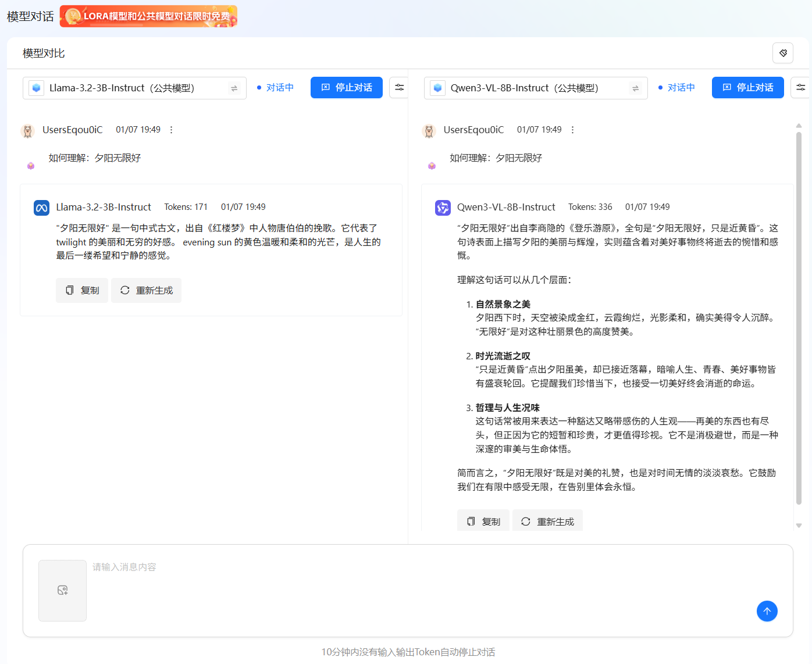Image resolution: width=812 pixels, height=664 pixels.
Task: Open parameter settings icon beside Llama-3.2-3B-Instruct
Action: [400, 87]
